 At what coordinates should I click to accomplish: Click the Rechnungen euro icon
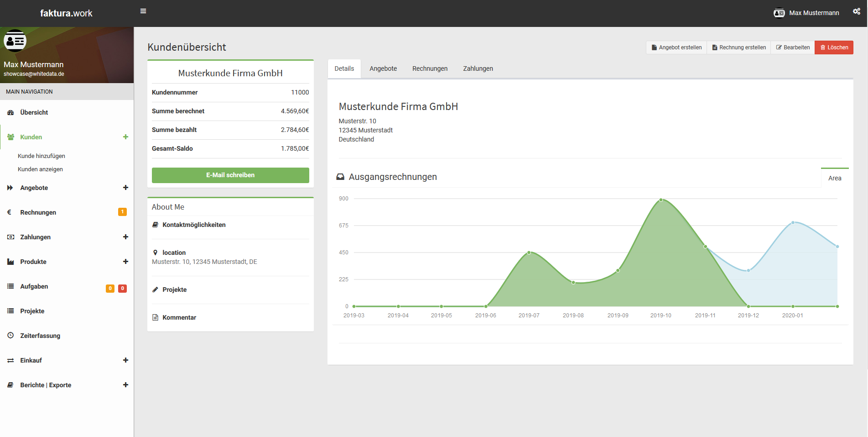(10, 212)
